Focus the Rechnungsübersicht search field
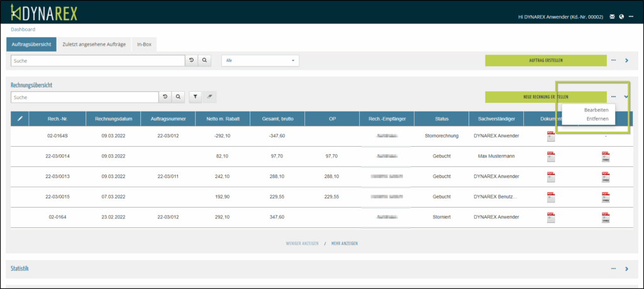This screenshot has height=289, width=644. click(x=85, y=97)
